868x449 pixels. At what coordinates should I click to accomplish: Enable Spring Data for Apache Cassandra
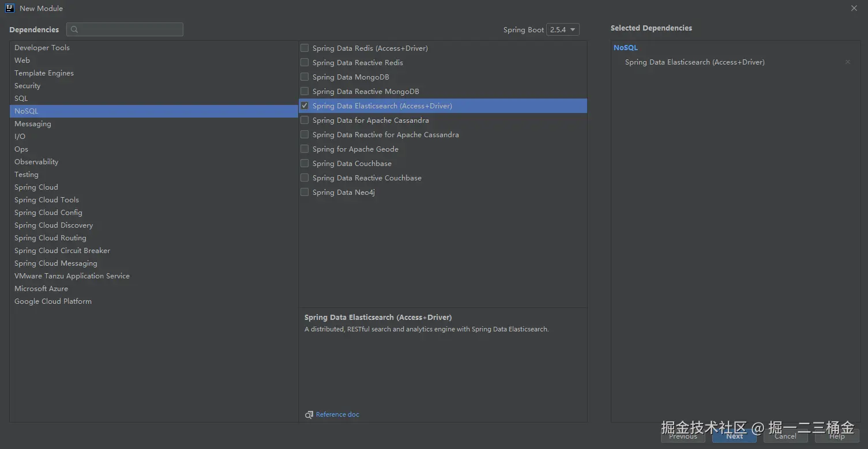(x=305, y=120)
